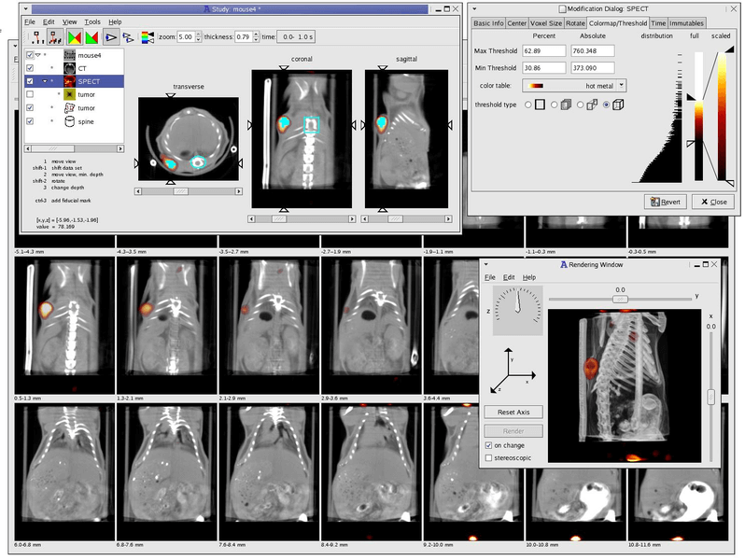Click the Max Threshold percent field
Image resolution: width=745 pixels, height=560 pixels.
click(x=544, y=50)
